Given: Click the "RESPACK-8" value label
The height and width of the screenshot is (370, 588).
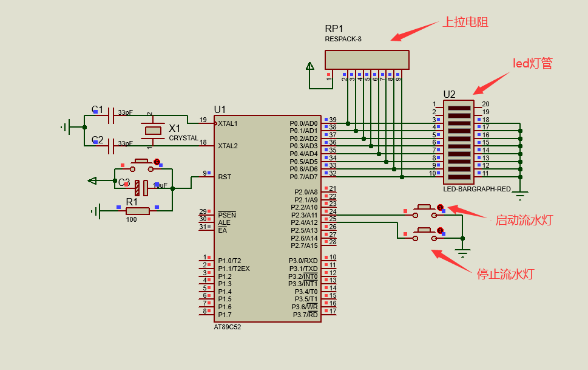Looking at the screenshot, I should pyautogui.click(x=343, y=39).
